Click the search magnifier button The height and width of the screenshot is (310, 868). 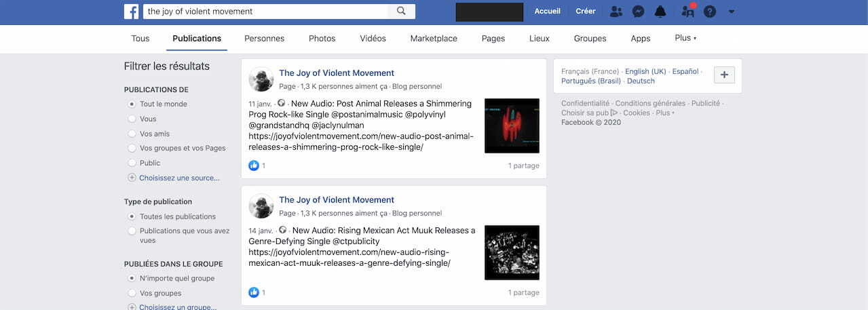tap(401, 12)
